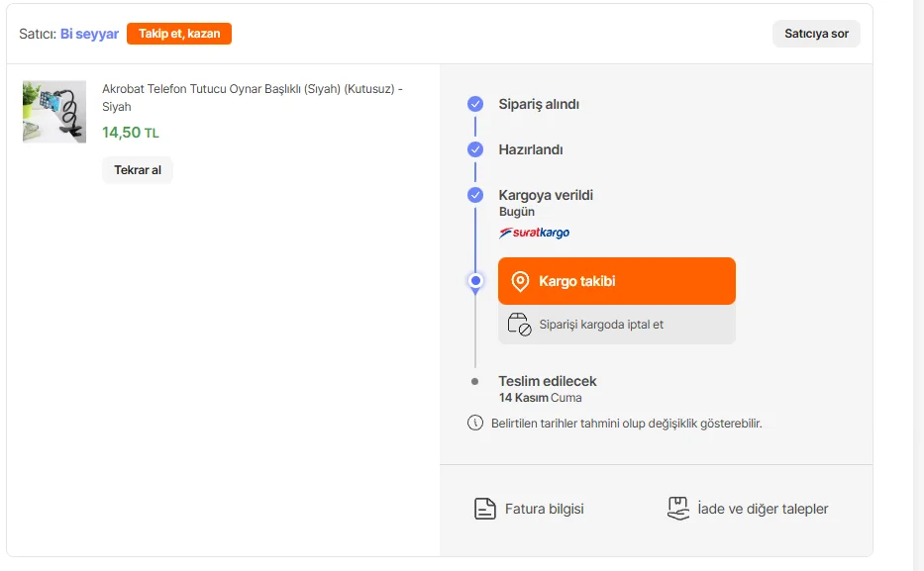Click the phone holder product thumbnail
This screenshot has height=571, width=924.
[x=54, y=112]
